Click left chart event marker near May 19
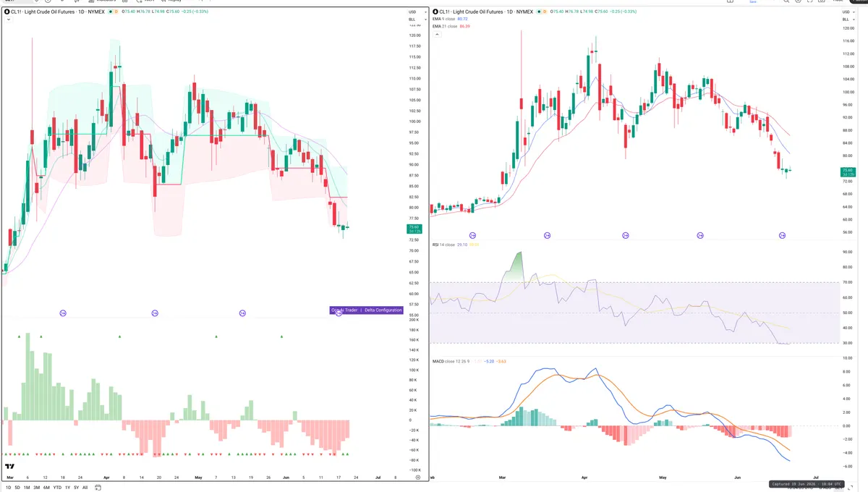868x492 pixels. [242, 313]
